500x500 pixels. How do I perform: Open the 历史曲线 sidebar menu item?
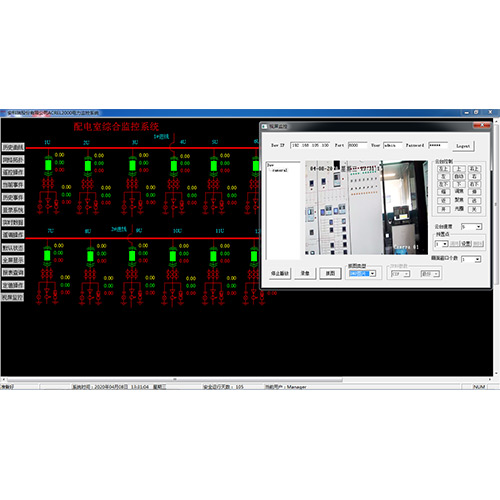[13, 147]
